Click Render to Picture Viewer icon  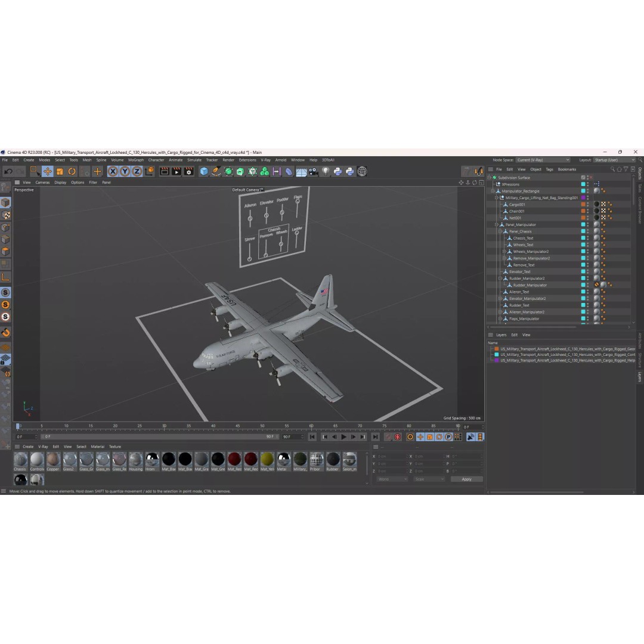pyautogui.click(x=177, y=171)
